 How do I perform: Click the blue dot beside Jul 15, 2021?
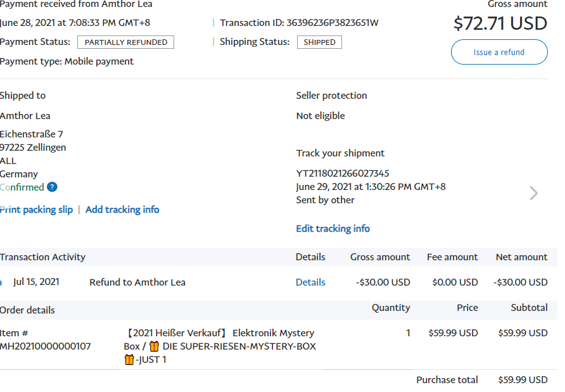1,282
